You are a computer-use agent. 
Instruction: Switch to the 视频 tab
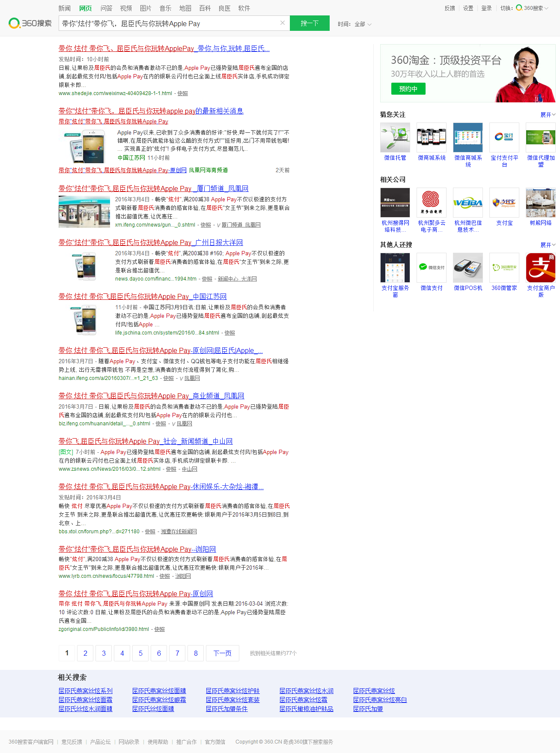click(x=126, y=8)
